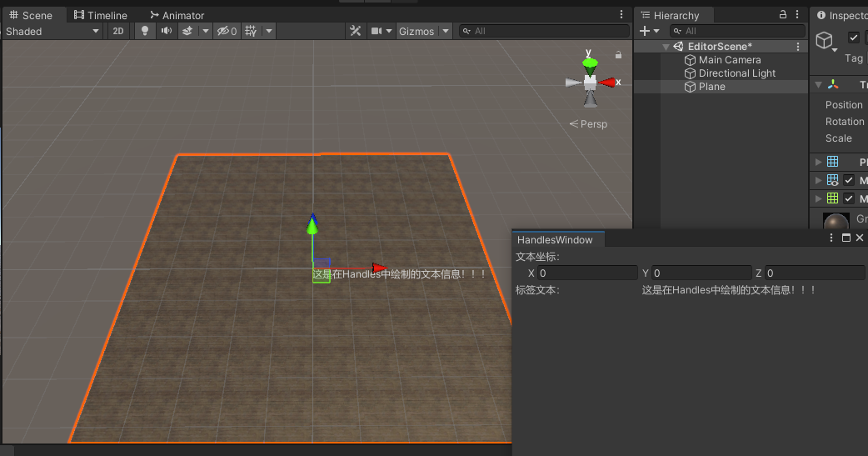Open HandlesWindow options menu

[x=831, y=238]
